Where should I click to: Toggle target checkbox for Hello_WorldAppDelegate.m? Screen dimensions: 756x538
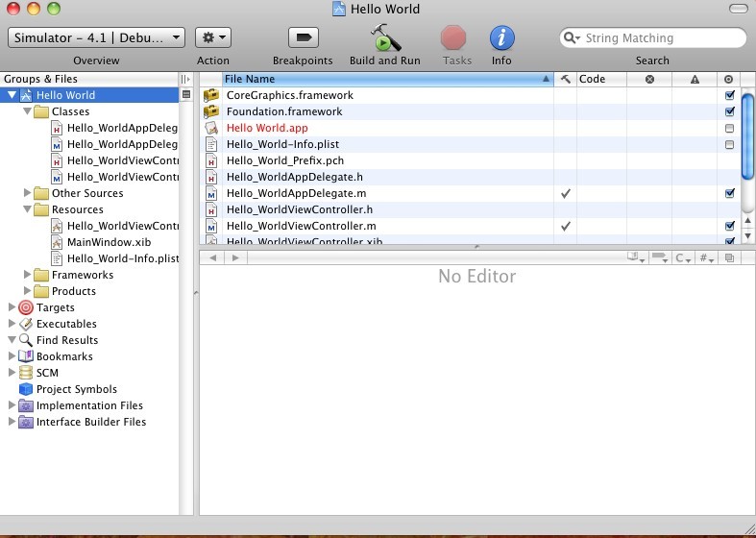729,193
